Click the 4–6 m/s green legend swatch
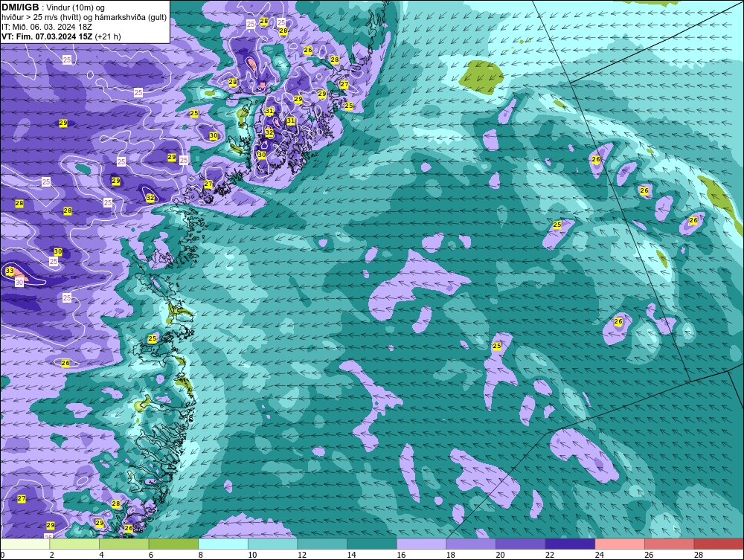 124,544
